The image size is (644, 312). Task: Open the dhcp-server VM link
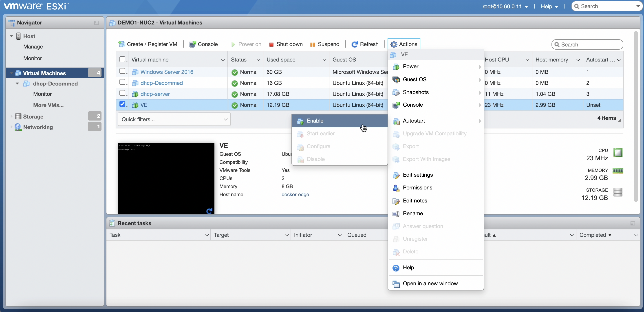155,94
